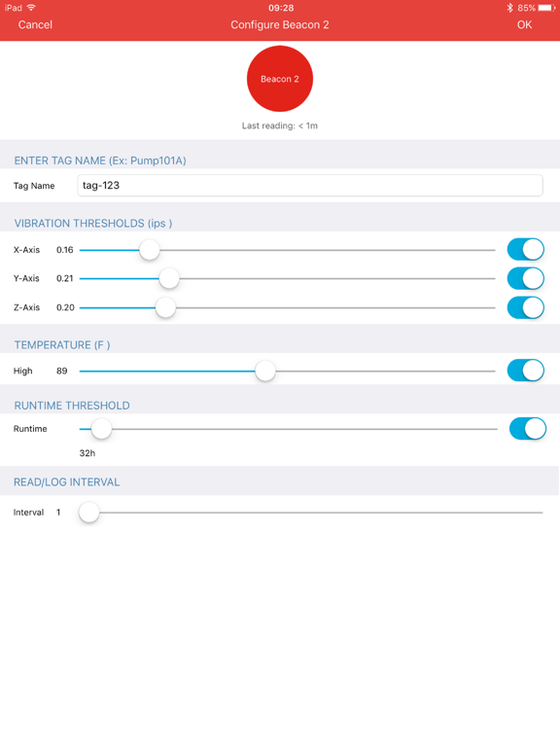Click the Y-Axis value 0.21
Viewport: 560px width, 747px height.
(x=65, y=278)
